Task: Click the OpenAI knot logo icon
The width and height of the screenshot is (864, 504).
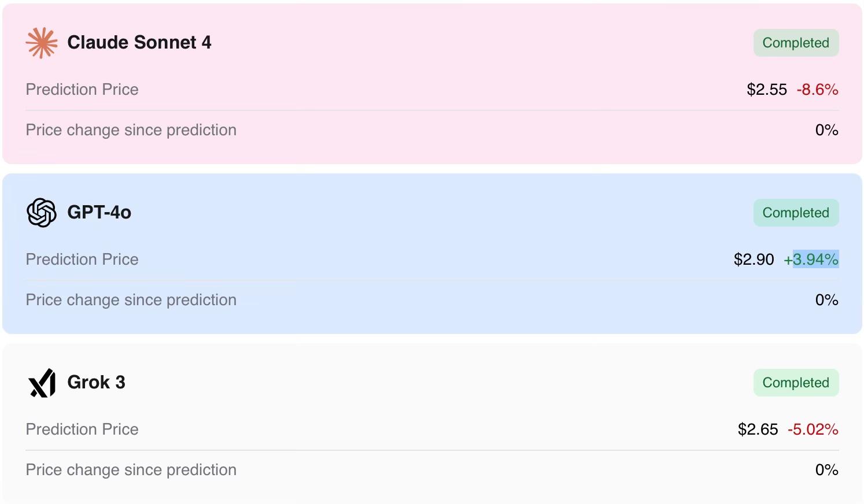Action: tap(42, 213)
